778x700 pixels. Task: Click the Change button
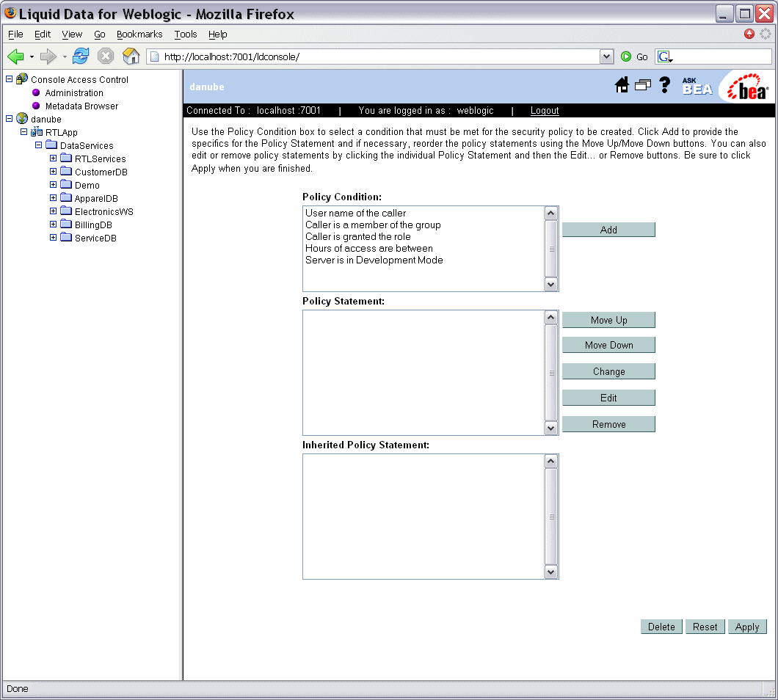click(x=608, y=371)
